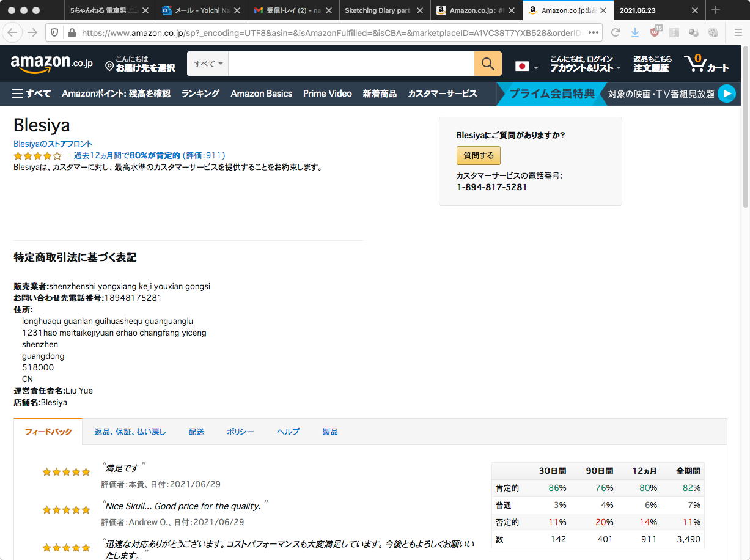This screenshot has height=560, width=750.
Task: Open the すべて search category dropdown
Action: [x=208, y=64]
